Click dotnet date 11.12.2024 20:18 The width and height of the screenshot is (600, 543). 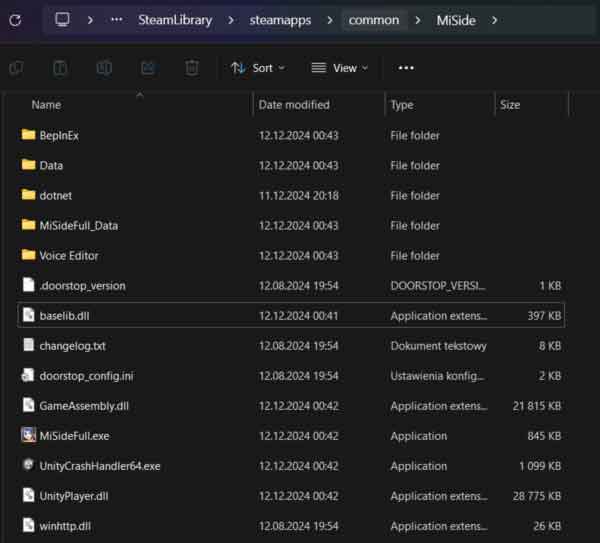299,196
